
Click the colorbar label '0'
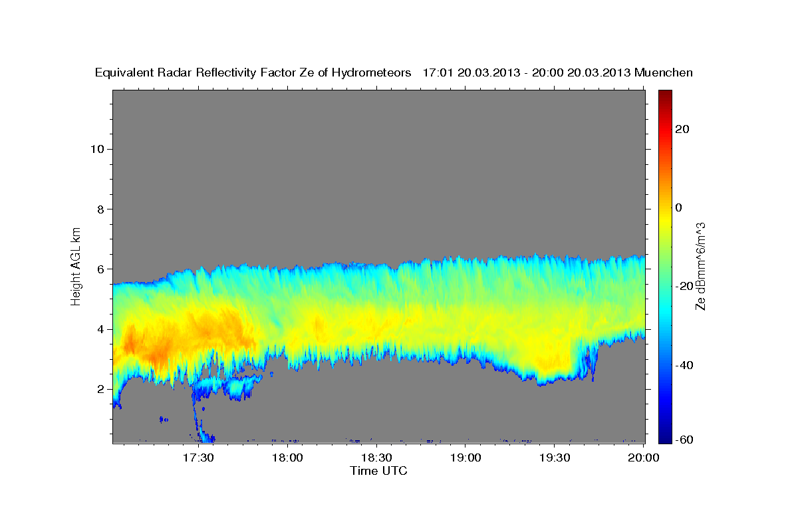[679, 207]
